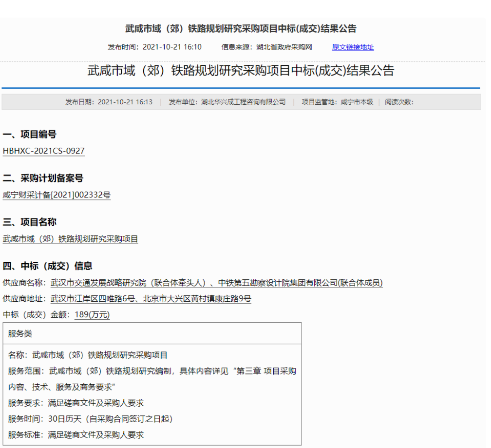Click 发布单位：湖北华兴成工程咨询有限公司 text
The width and height of the screenshot is (491, 448).
click(227, 102)
